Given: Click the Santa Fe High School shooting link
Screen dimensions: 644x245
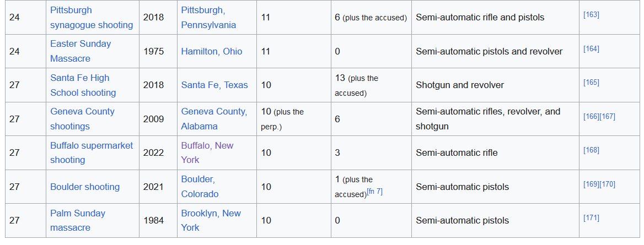Looking at the screenshot, I should coord(83,85).
